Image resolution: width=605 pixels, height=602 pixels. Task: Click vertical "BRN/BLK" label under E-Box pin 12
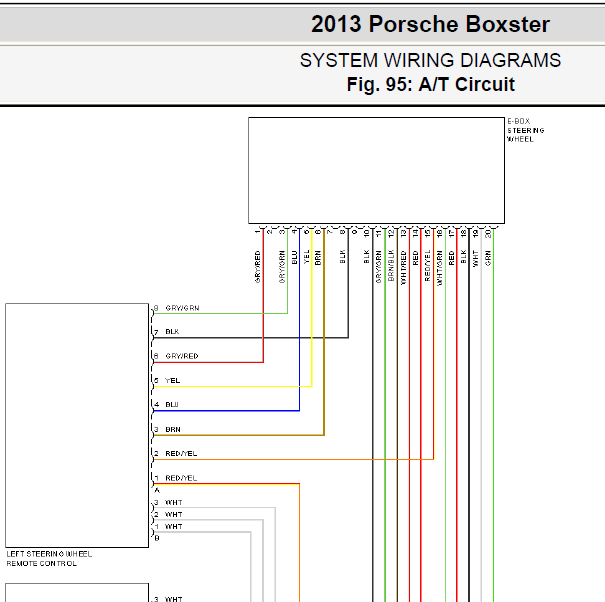391,265
